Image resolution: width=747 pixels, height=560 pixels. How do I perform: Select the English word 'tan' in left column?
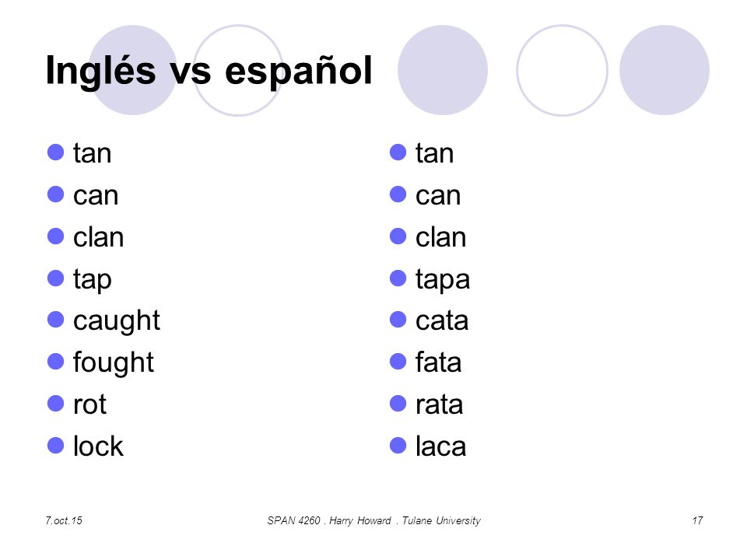coord(93,153)
